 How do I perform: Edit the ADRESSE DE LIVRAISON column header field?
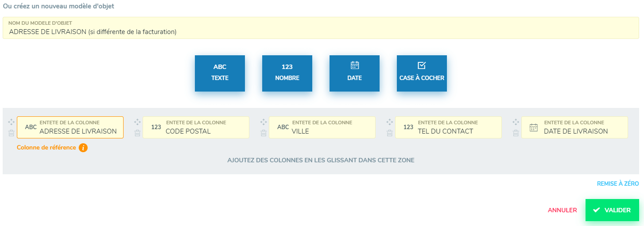pos(70,127)
